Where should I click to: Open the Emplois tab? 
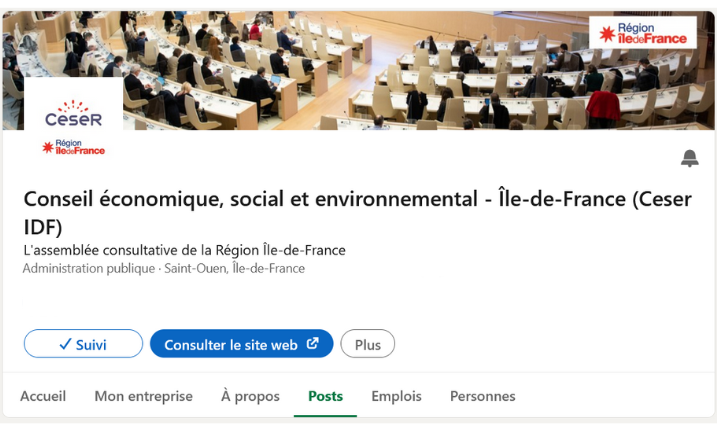coord(396,396)
